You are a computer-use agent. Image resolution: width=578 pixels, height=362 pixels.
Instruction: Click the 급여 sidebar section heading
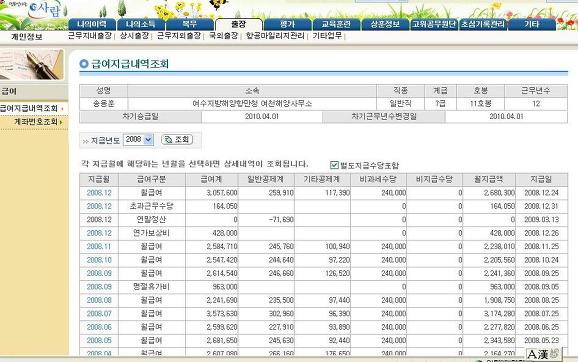9,91
